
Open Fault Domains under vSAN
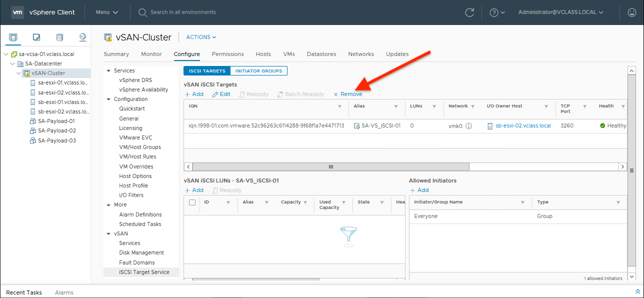click(137, 262)
